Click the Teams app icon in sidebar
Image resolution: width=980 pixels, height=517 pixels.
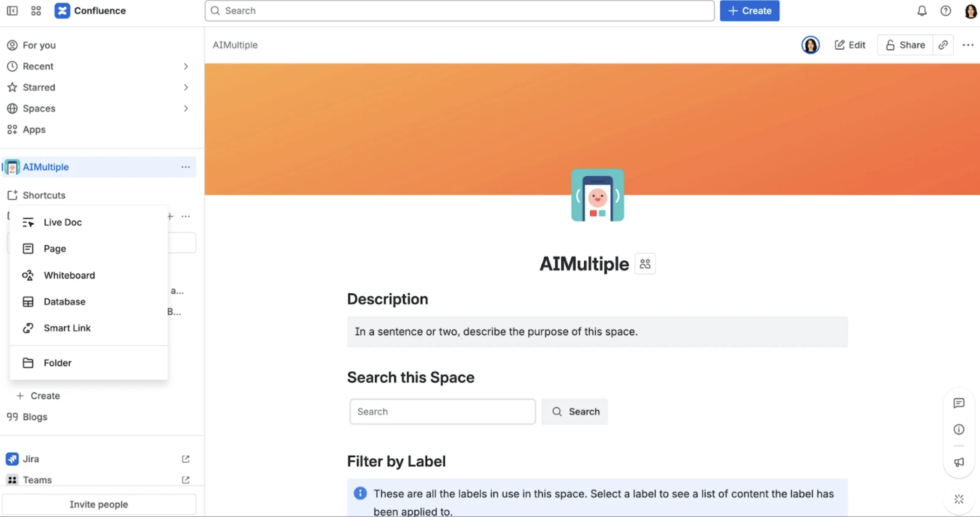pyautogui.click(x=12, y=480)
